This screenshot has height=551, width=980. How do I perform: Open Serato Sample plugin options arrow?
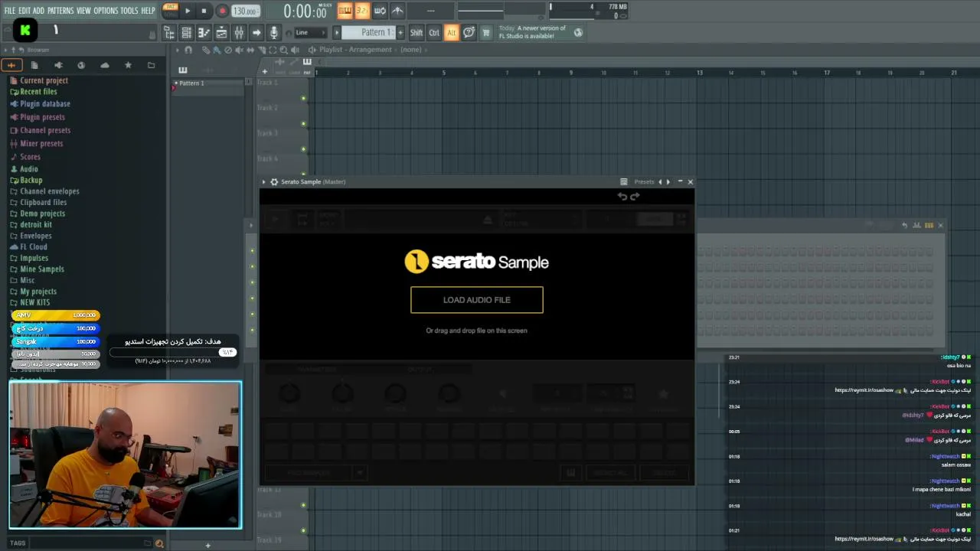pos(264,182)
